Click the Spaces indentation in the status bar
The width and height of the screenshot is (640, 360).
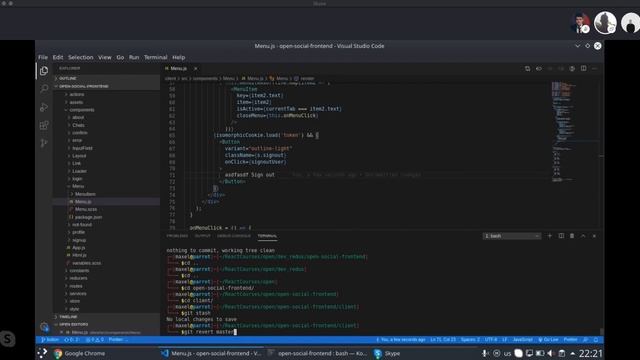pyautogui.click(x=470, y=340)
